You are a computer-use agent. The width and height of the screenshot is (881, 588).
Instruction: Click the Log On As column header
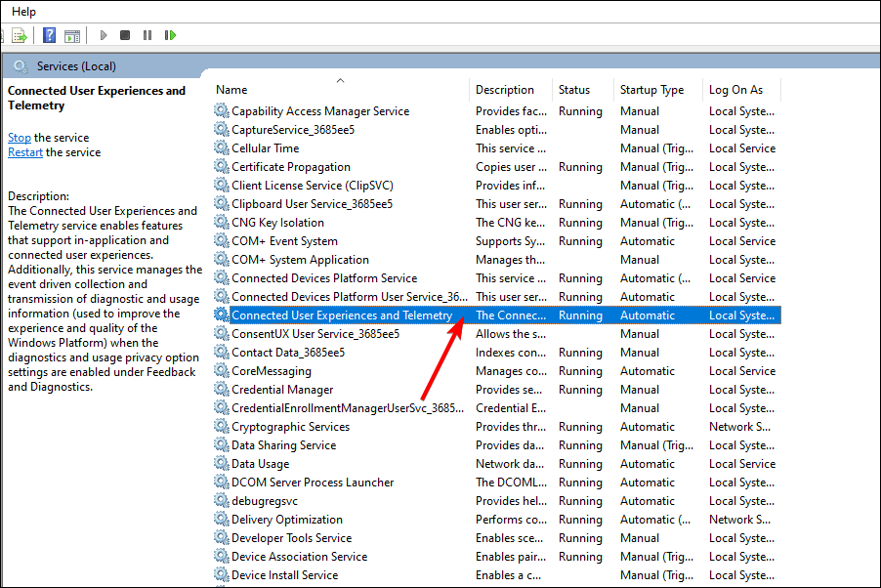click(735, 90)
